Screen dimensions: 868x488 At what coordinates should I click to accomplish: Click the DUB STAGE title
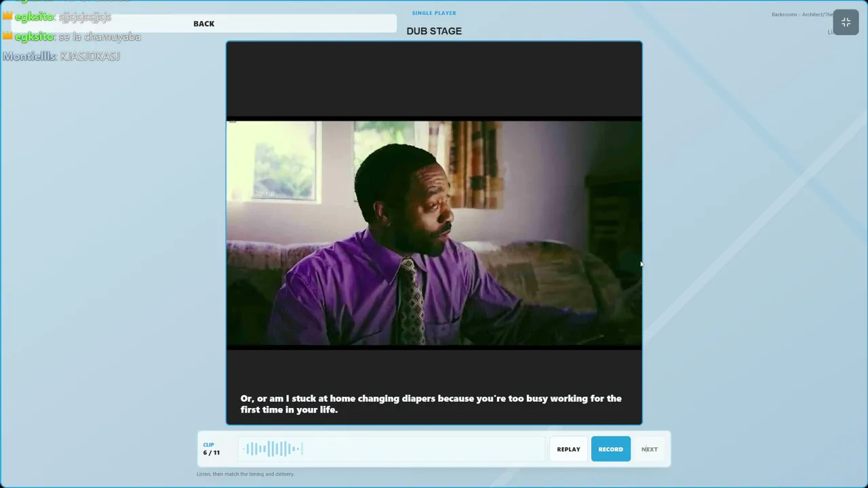pyautogui.click(x=434, y=31)
